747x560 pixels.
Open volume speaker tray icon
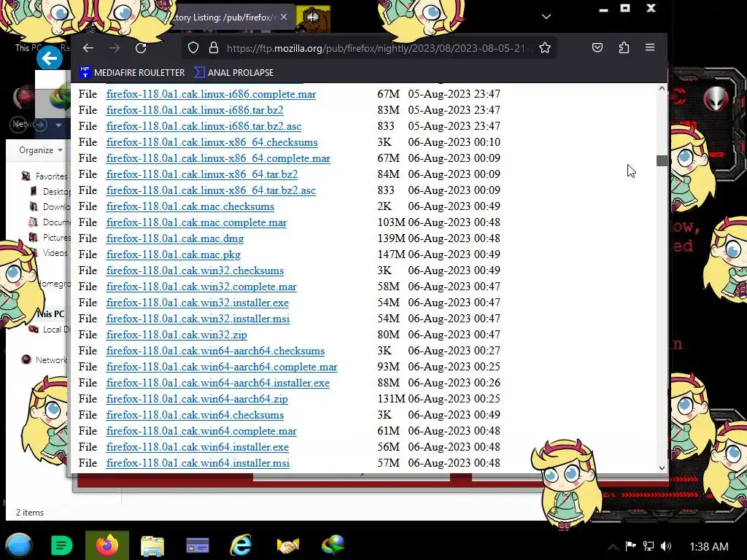click(666, 546)
